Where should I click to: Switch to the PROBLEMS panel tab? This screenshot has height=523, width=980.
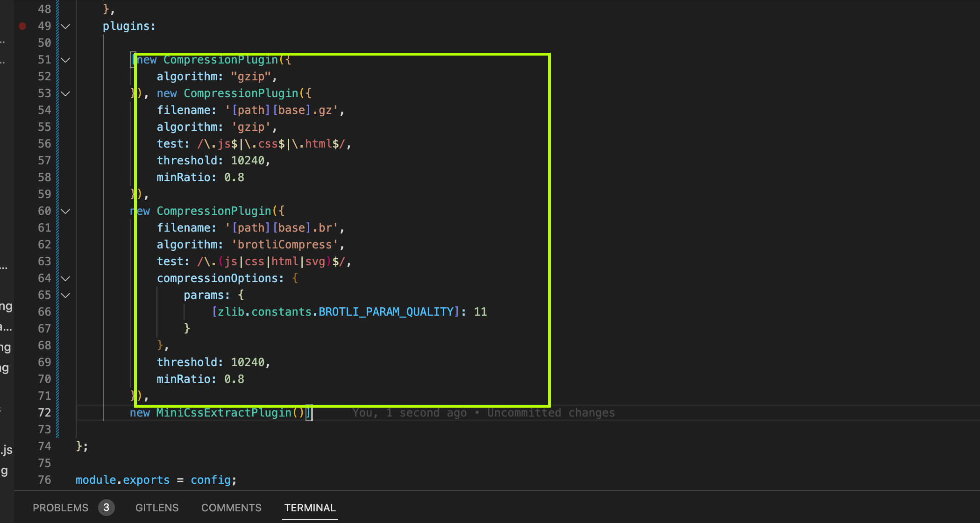(x=60, y=508)
